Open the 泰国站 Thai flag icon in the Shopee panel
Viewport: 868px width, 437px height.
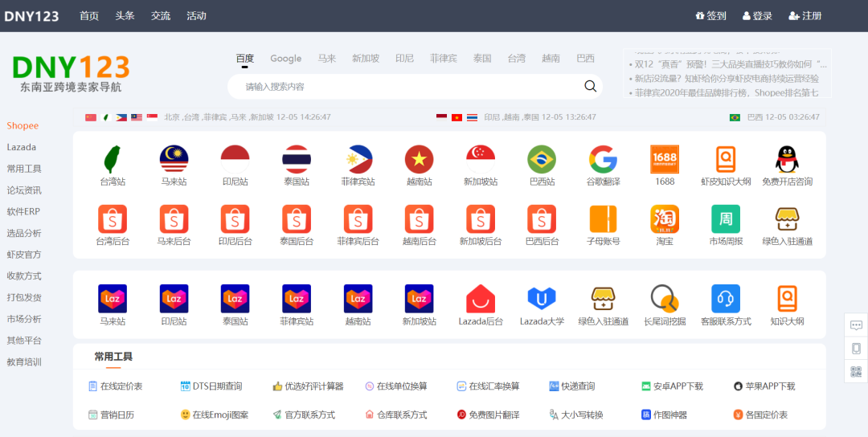point(297,159)
